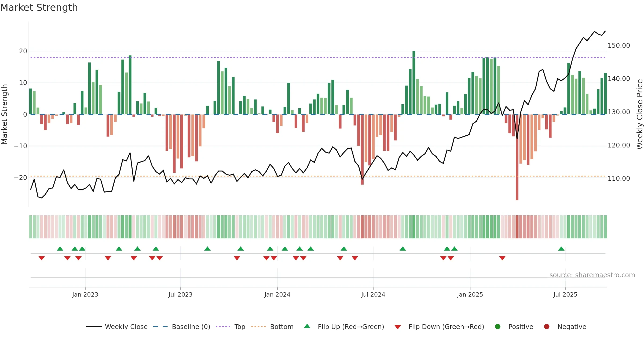This screenshot has width=644, height=362.
Task: Click the last green cell of heatmap strip
Action: click(605, 227)
